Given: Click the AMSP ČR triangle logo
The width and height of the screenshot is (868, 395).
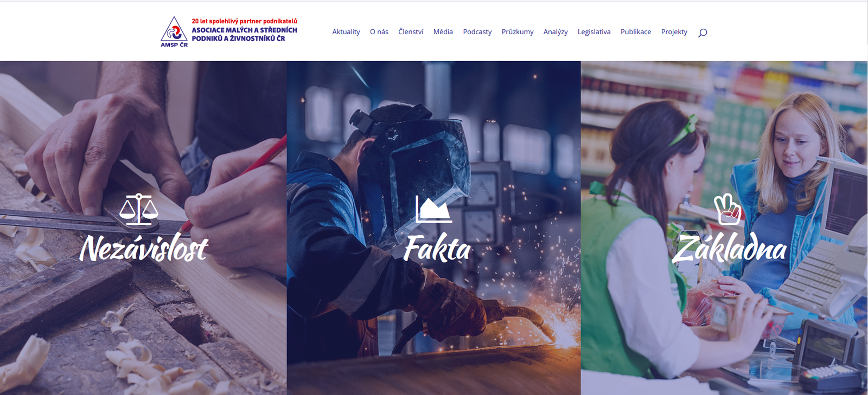Looking at the screenshot, I should click(174, 32).
